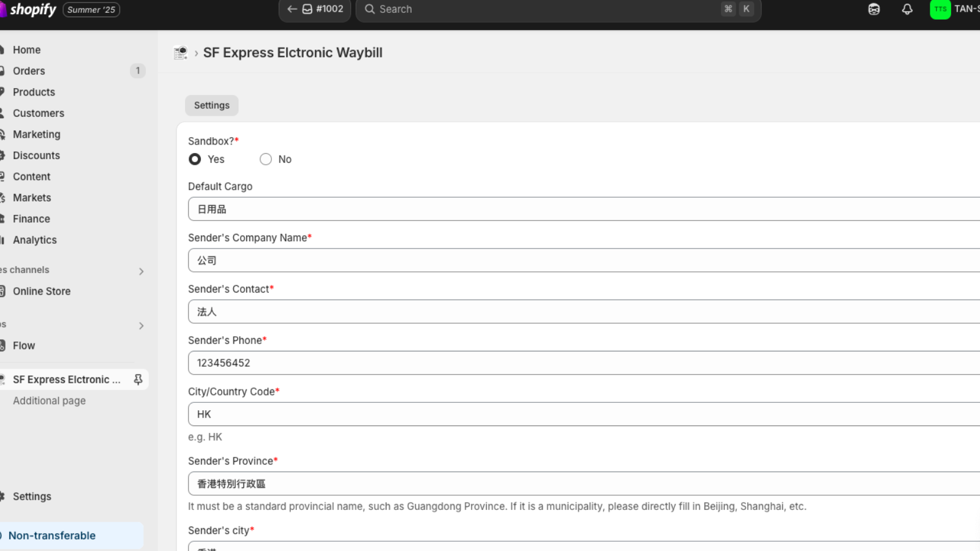The height and width of the screenshot is (551, 980).
Task: Expand the Sales channels chevron
Action: (x=141, y=271)
